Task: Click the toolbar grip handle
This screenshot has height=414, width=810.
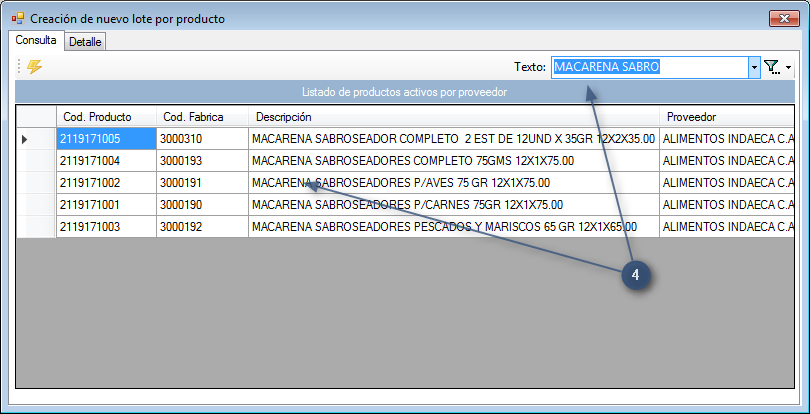Action: (19, 67)
